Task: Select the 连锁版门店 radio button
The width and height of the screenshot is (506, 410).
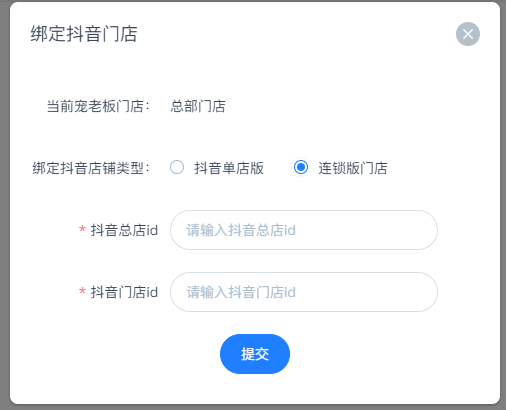Action: pos(301,167)
